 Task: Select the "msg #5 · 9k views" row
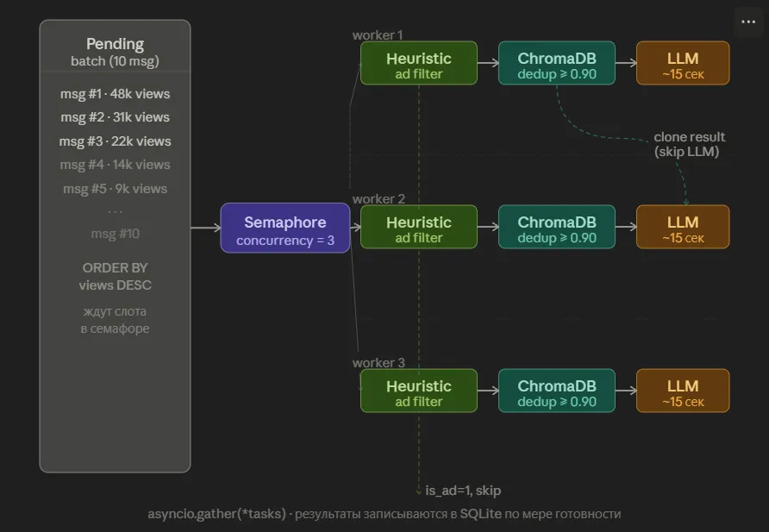pos(116,189)
